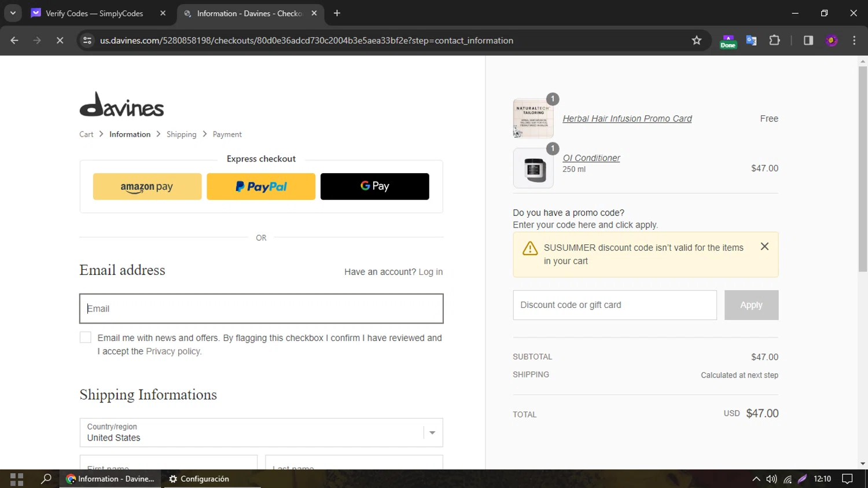Open the Herbal Hair Infusion Promo Card link
Image resolution: width=868 pixels, height=488 pixels.
(x=627, y=119)
